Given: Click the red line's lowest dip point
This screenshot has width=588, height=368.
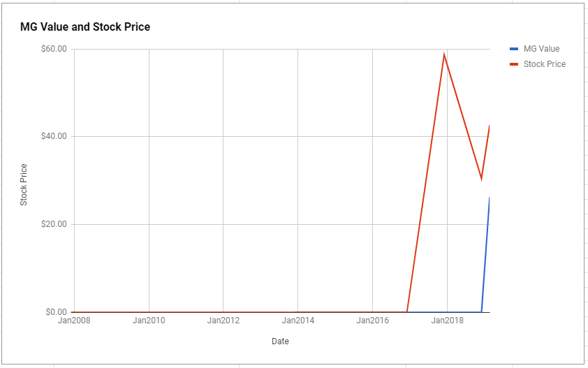Looking at the screenshot, I should point(481,179).
